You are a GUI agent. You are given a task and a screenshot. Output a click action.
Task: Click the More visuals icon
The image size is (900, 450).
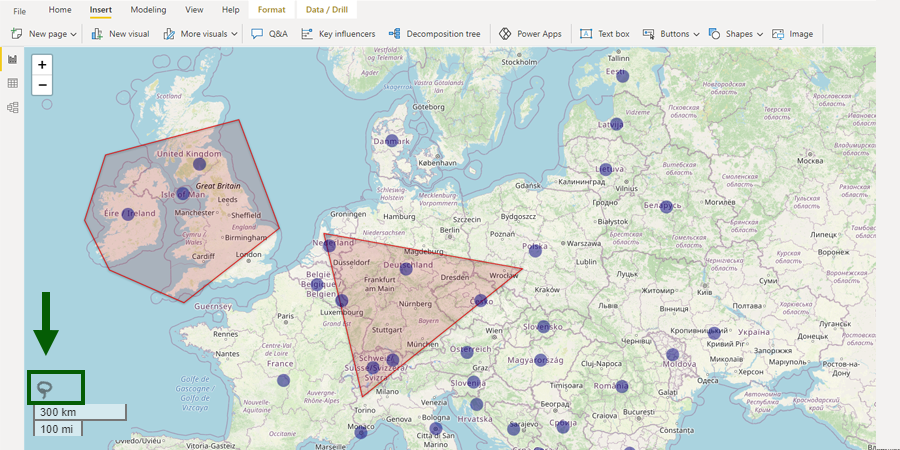coord(169,34)
